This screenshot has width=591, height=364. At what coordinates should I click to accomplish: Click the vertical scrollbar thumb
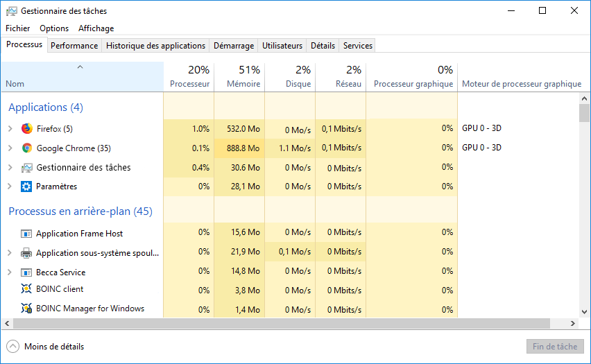tap(584, 113)
